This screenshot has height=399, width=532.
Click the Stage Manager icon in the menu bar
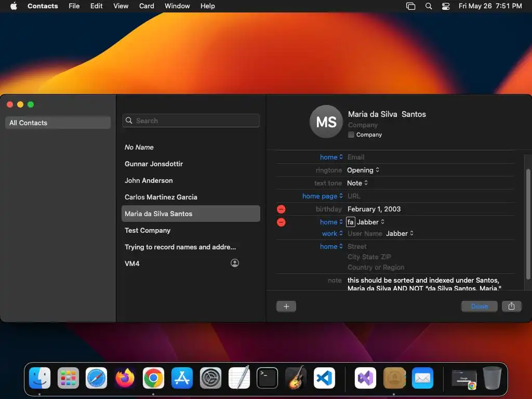[410, 6]
